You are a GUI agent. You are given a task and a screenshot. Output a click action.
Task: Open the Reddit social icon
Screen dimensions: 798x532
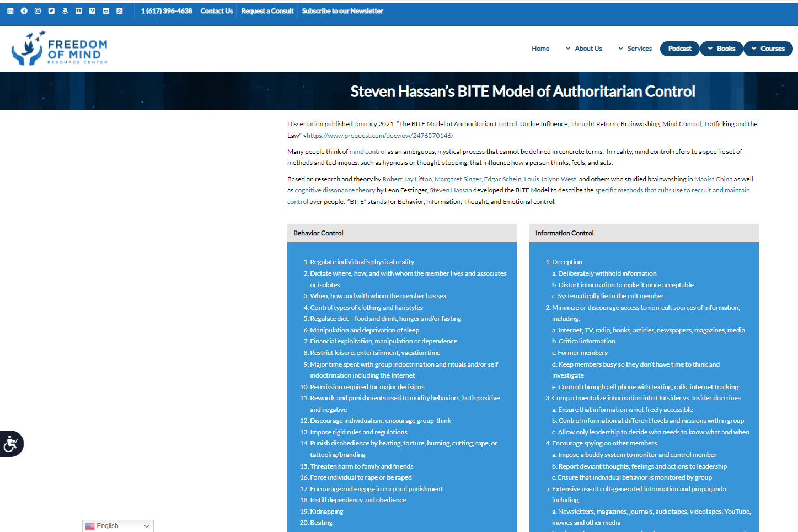(x=106, y=10)
